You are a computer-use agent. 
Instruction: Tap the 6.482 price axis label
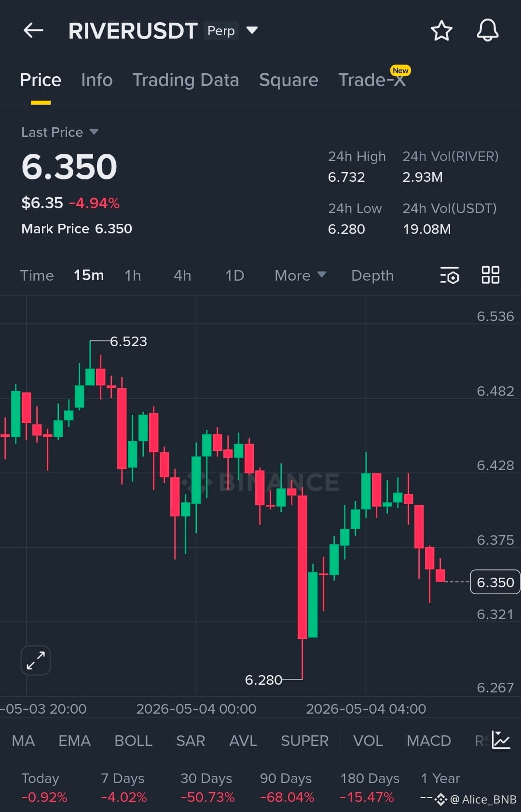click(x=495, y=391)
